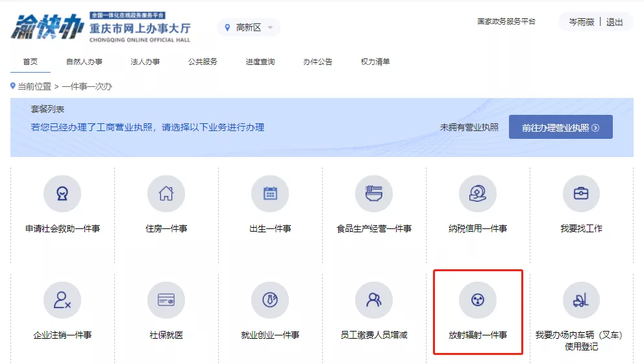Open 员工缴费人员增减 people icon

point(374,300)
